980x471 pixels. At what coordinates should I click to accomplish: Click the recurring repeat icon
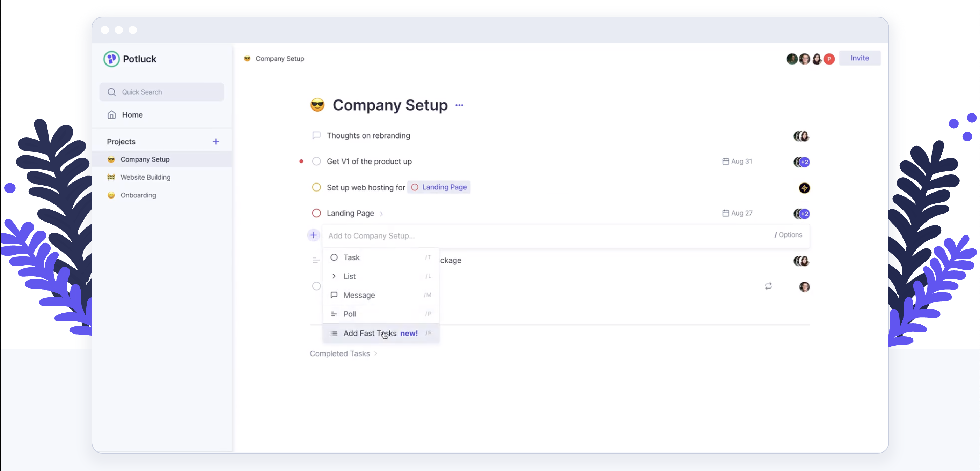[768, 286]
